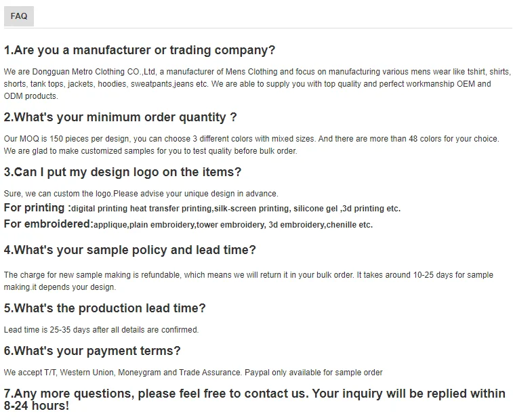Screen dimensions: 513x420
Task: Click the 'payment terms' heading
Action: pyautogui.click(x=92, y=351)
